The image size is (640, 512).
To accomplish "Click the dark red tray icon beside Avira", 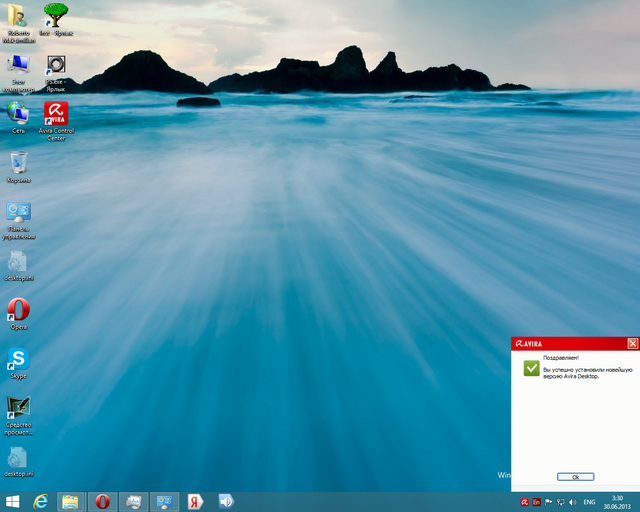I will pos(537,502).
